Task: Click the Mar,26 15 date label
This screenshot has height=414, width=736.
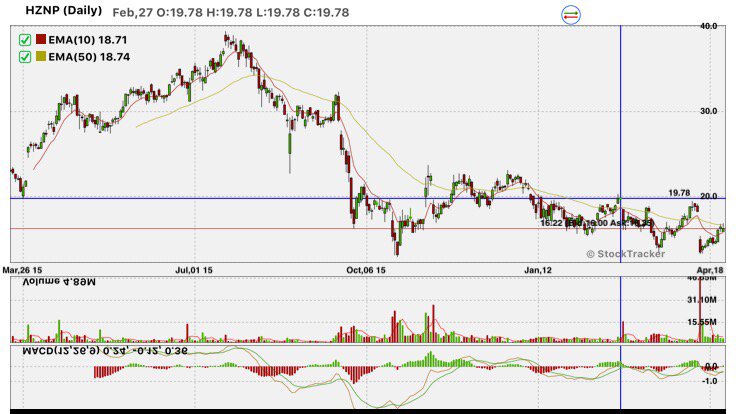Action: pyautogui.click(x=22, y=270)
